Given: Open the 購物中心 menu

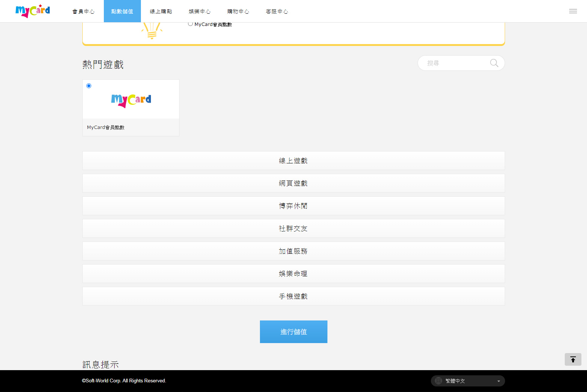Looking at the screenshot, I should pos(238,11).
